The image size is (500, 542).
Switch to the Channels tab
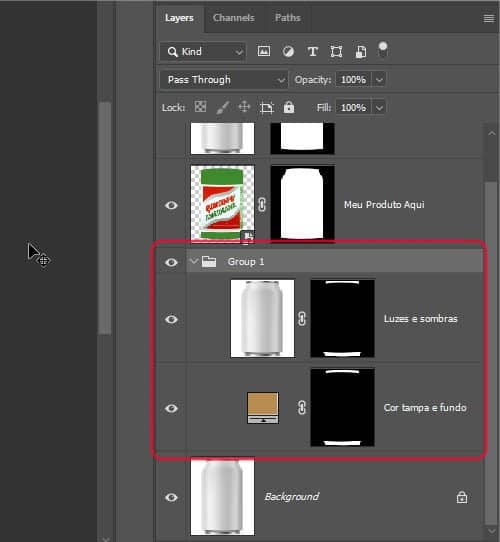click(x=234, y=18)
